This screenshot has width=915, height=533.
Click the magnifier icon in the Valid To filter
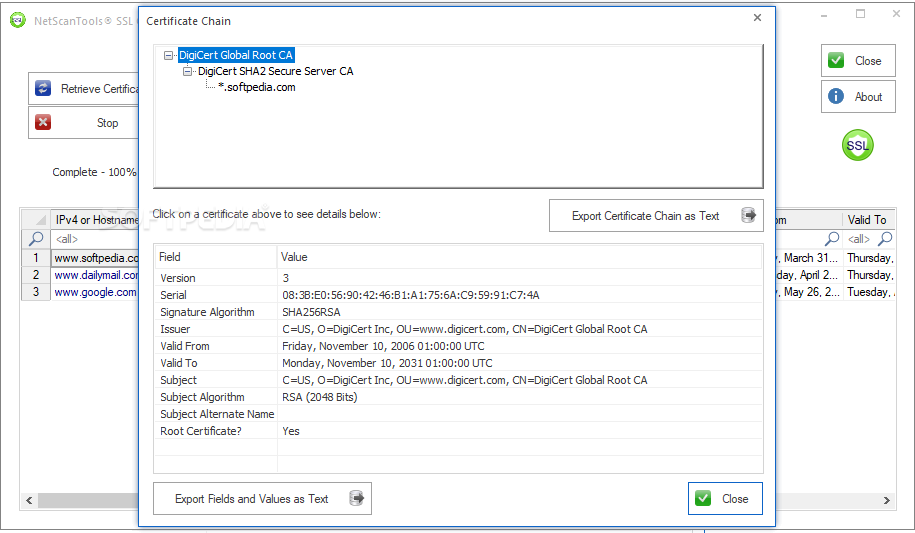click(x=885, y=238)
